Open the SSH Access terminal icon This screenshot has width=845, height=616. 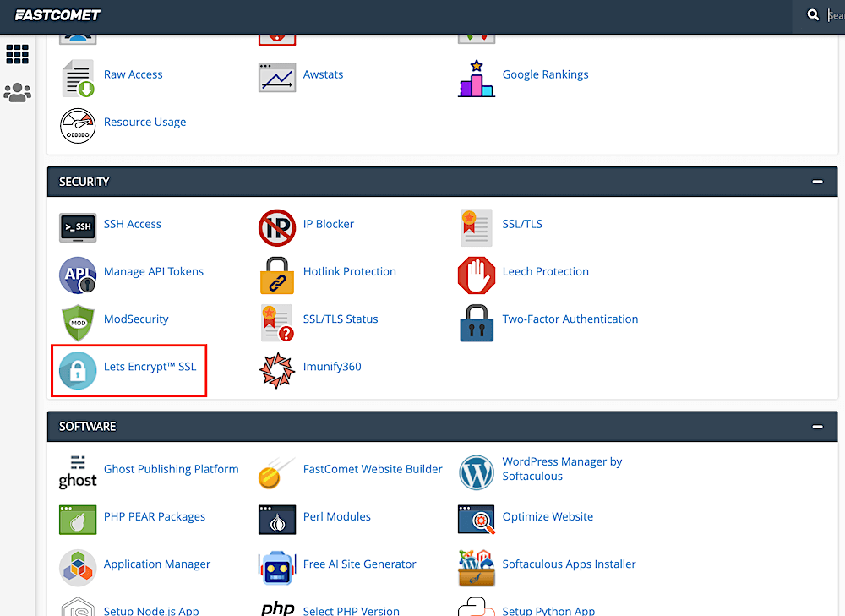78,227
